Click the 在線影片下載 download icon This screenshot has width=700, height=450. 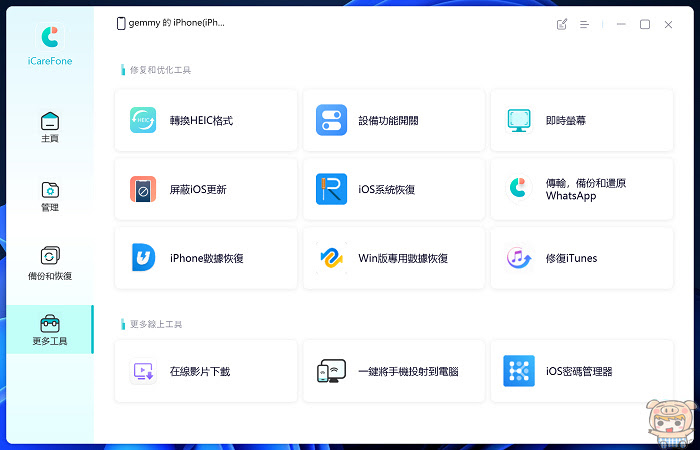[143, 371]
